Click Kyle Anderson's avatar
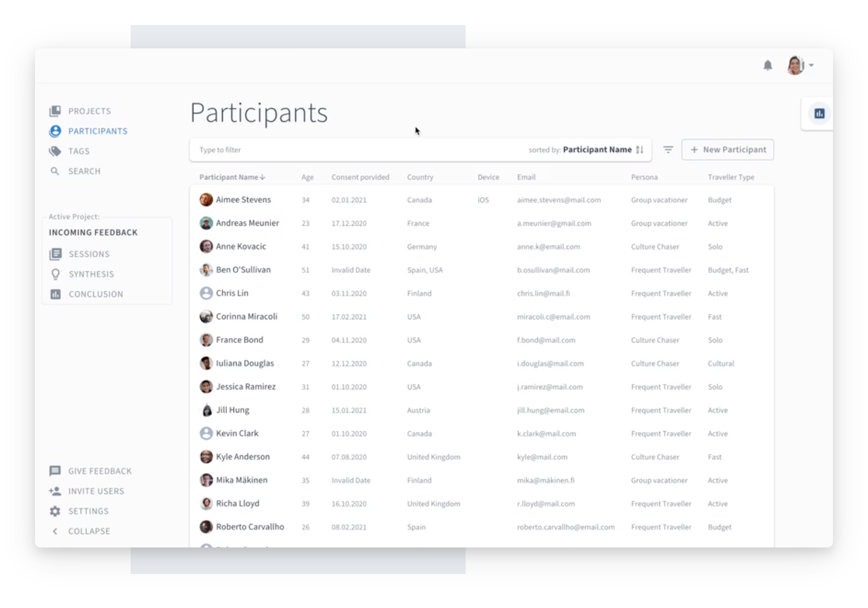 click(x=206, y=456)
